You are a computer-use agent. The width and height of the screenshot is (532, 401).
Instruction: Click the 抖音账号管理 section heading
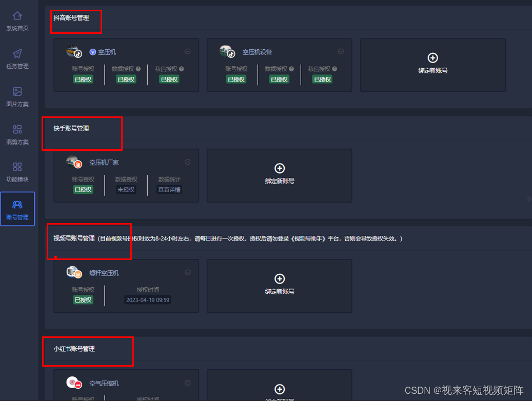[71, 18]
